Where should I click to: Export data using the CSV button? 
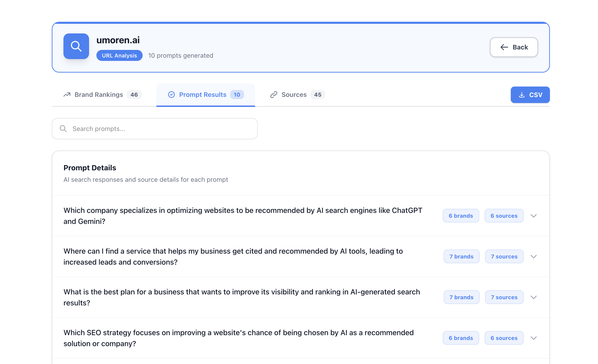click(x=530, y=95)
